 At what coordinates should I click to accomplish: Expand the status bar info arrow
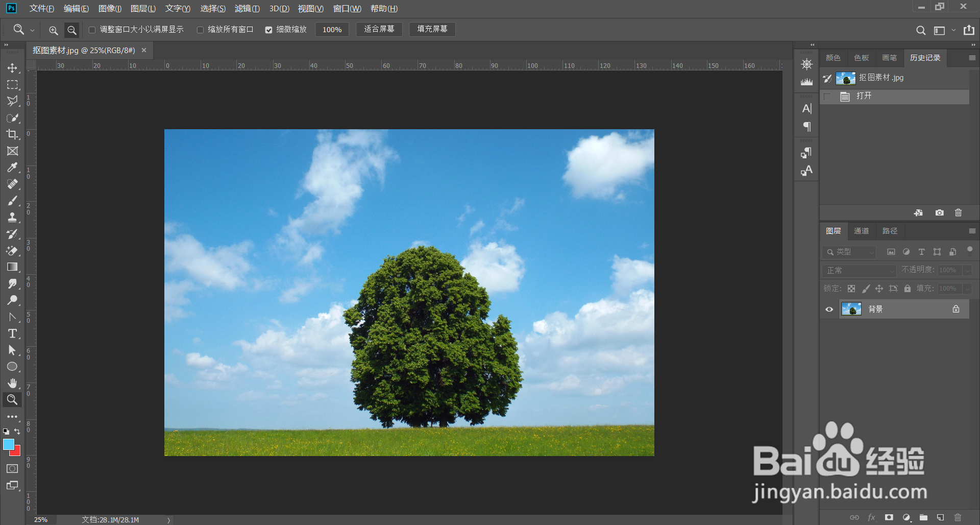[168, 520]
